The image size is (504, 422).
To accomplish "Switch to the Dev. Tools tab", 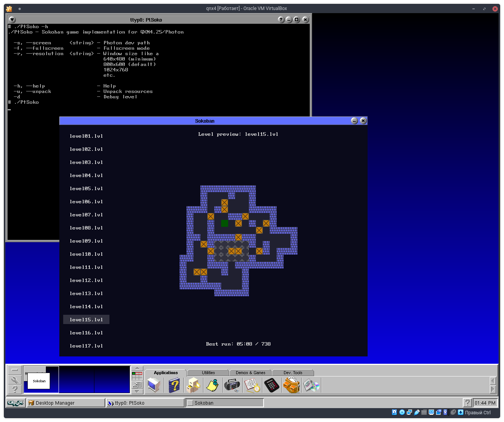I will click(293, 373).
